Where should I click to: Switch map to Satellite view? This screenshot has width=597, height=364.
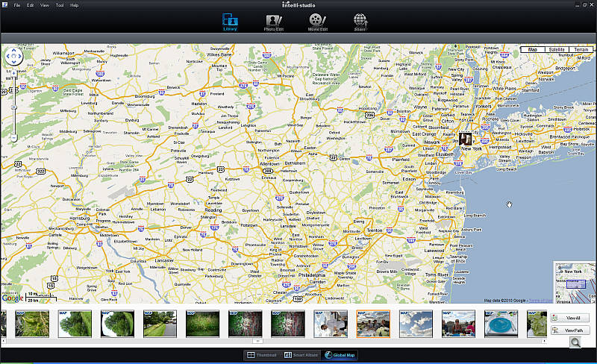(556, 50)
